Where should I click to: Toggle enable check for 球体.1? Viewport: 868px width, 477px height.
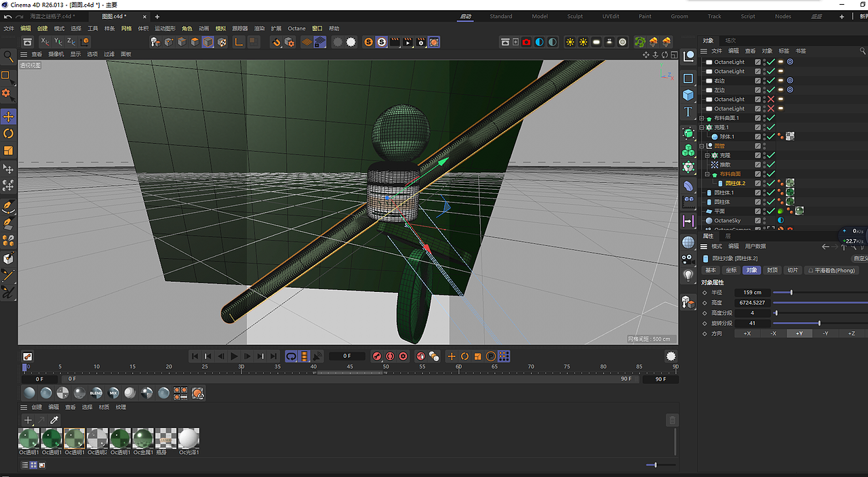[x=771, y=136]
